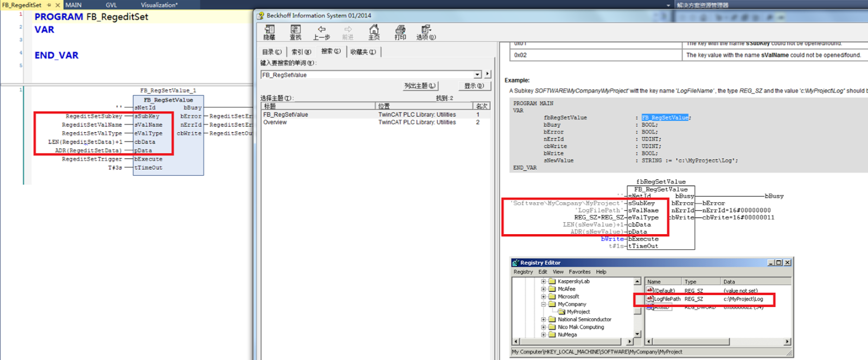
Task: Click the (Default) string value icon
Action: pos(649,291)
